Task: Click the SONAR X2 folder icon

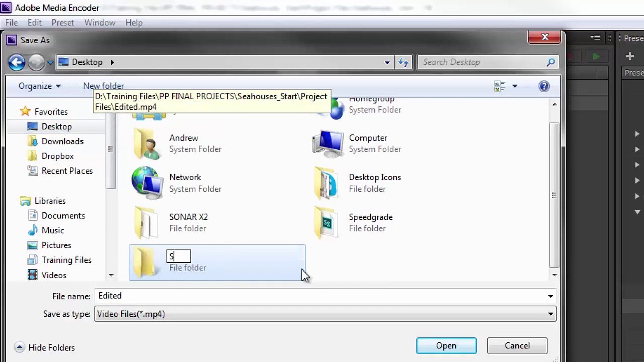Action: point(147,223)
